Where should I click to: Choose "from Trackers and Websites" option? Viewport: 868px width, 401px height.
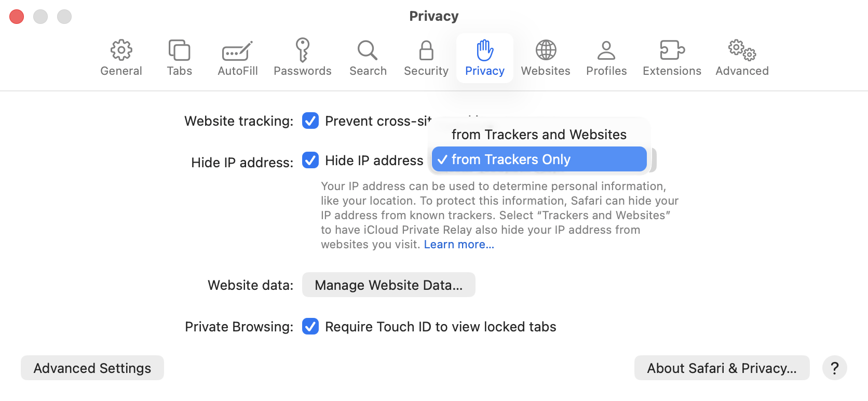[x=539, y=135]
